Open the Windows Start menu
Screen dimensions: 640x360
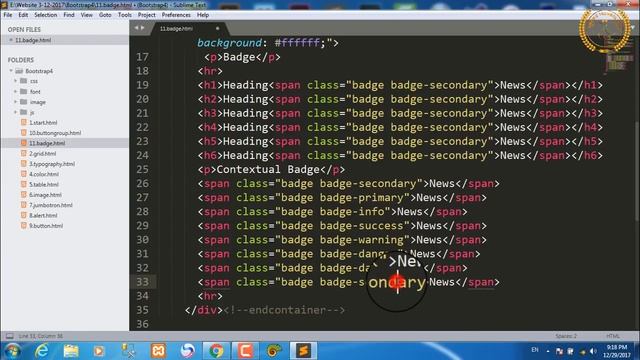12,351
